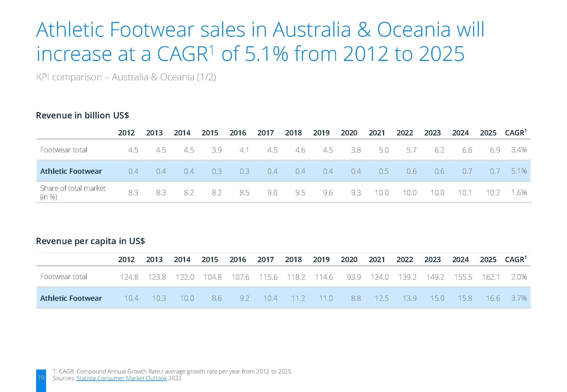Image resolution: width=567 pixels, height=392 pixels.
Task: Click the 16.6 Athletic Footwear per capita value
Action: coord(493,298)
